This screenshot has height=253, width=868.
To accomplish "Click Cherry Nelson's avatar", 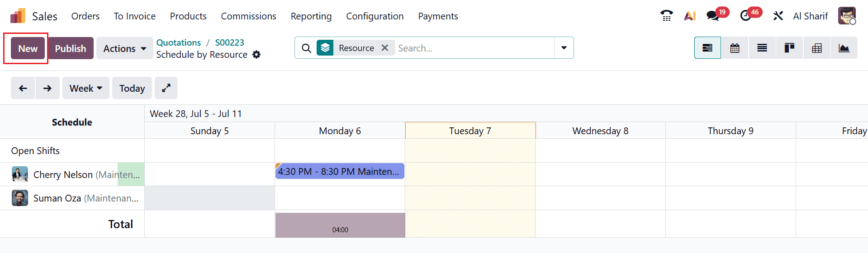I will (20, 174).
